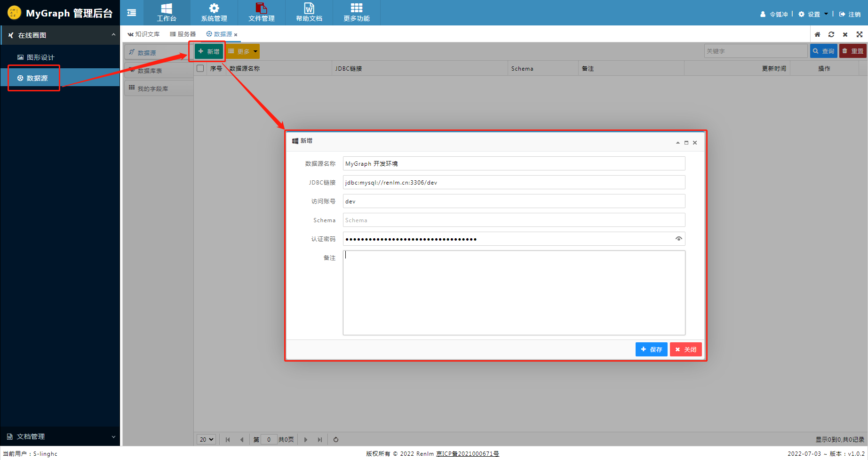Switch to the 知识文库 tab
The width and height of the screenshot is (868, 460).
tap(143, 34)
